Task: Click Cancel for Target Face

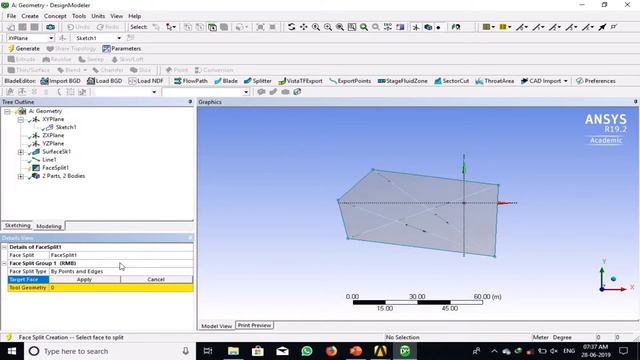Action: (x=156, y=280)
